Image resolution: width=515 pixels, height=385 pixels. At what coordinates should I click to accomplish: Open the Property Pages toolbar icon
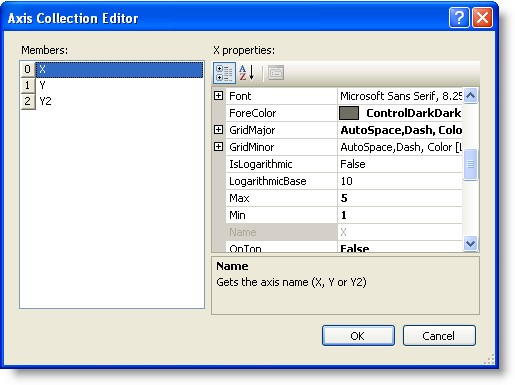pos(276,73)
